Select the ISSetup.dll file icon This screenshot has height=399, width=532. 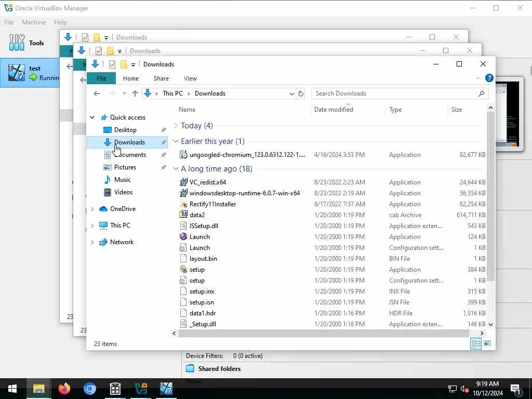tap(183, 226)
